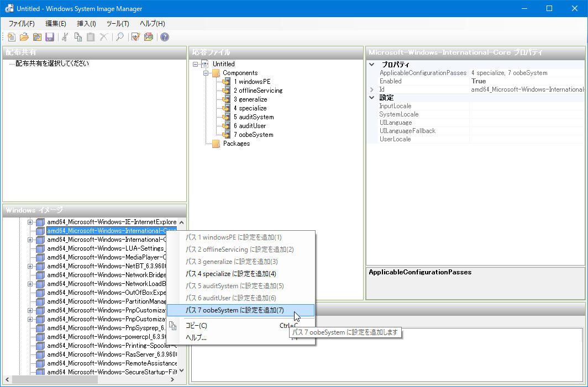Click the clipboard paste icon
The height and width of the screenshot is (387, 588).
tap(91, 37)
